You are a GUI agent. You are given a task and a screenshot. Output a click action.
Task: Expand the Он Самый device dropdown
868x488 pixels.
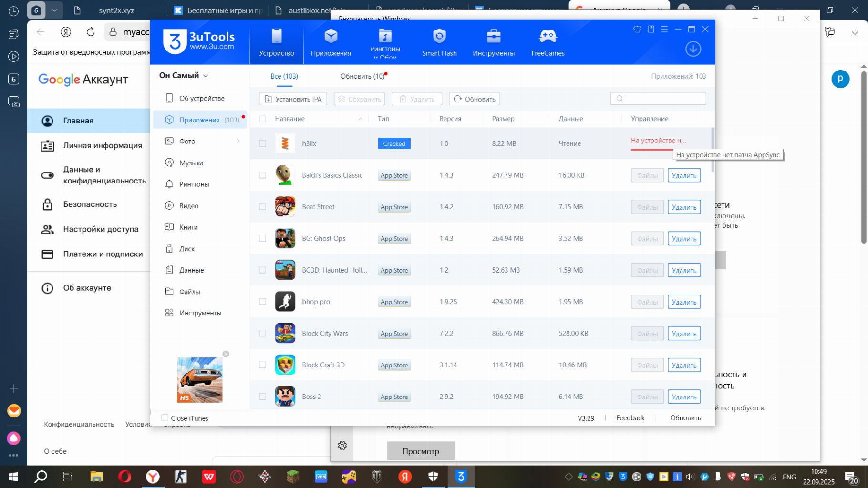click(x=206, y=76)
